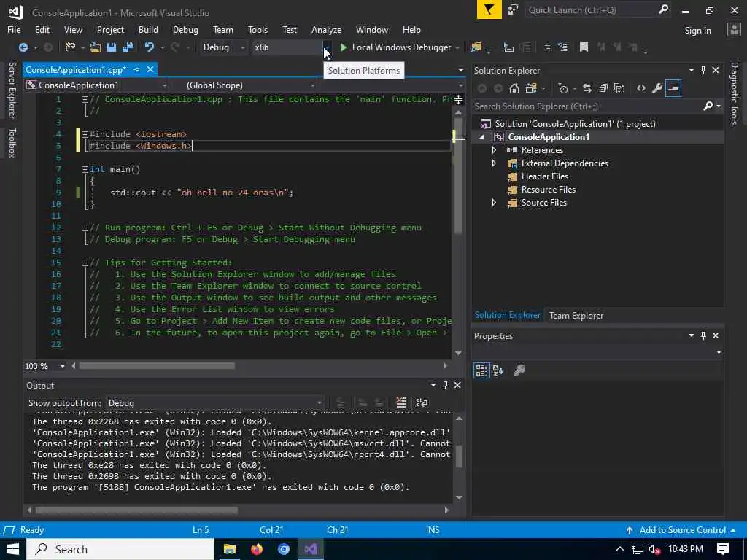Click Sync with Active Document icon
The image size is (747, 560).
[x=587, y=88]
